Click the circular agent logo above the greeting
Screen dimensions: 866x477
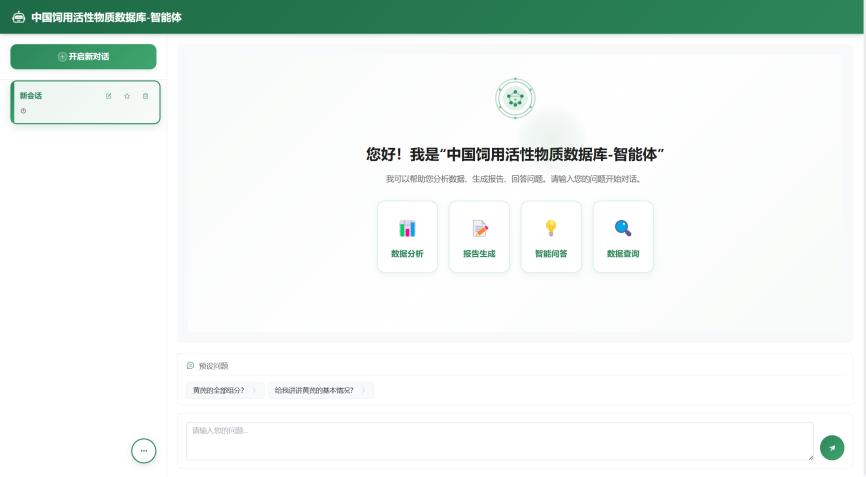[515, 98]
